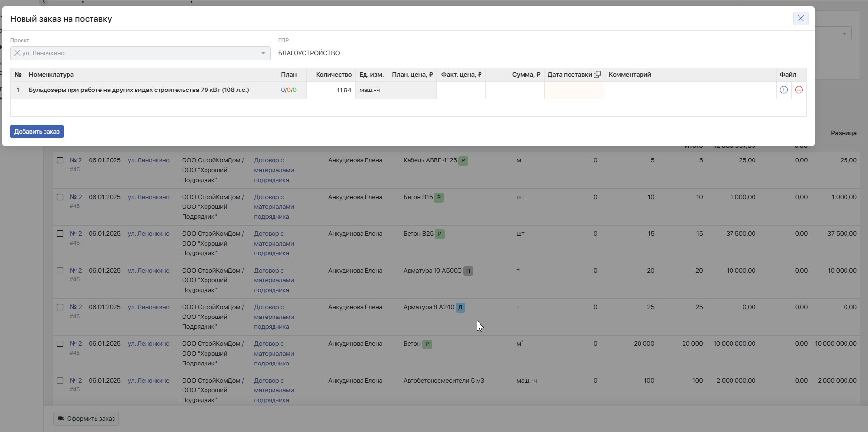Viewport: 868px width, 432px height.
Task: Tick checkbox for Бетон В15 row
Action: [60, 197]
